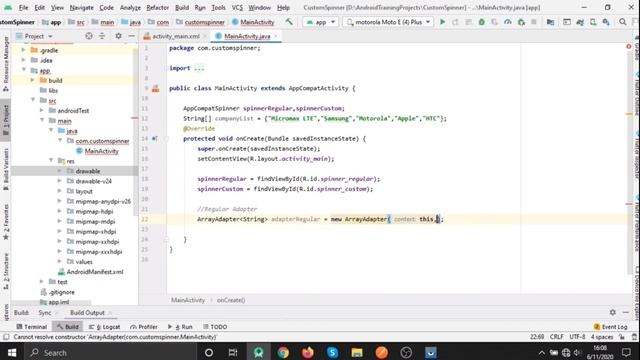Click the override gutter icon on line 14

pyautogui.click(x=154, y=139)
